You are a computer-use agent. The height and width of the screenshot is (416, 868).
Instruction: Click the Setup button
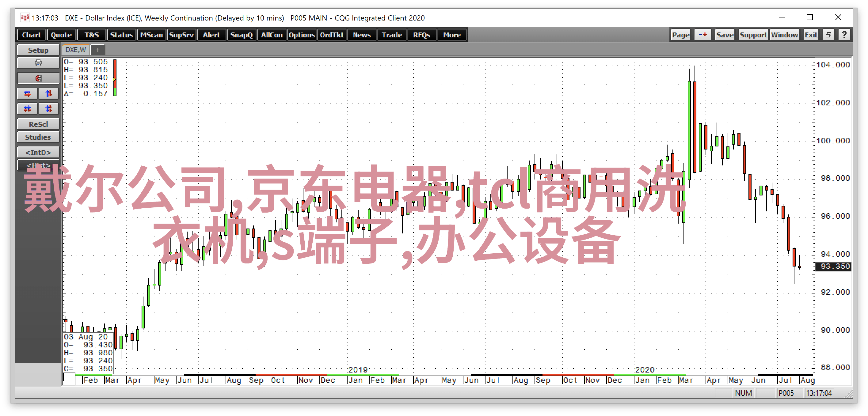click(38, 50)
